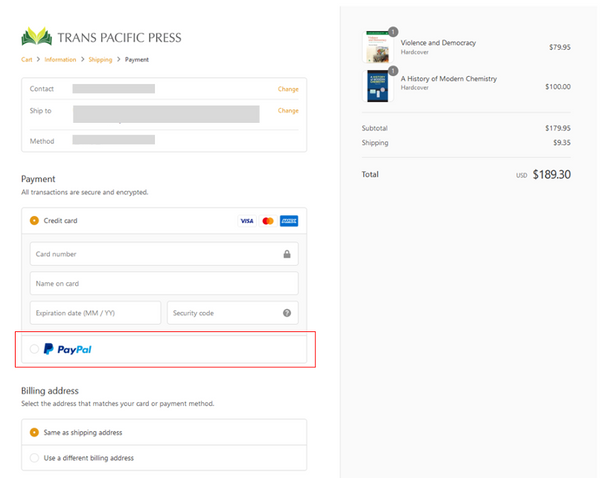
Task: Choose Use a different billing address
Action: [x=35, y=458]
